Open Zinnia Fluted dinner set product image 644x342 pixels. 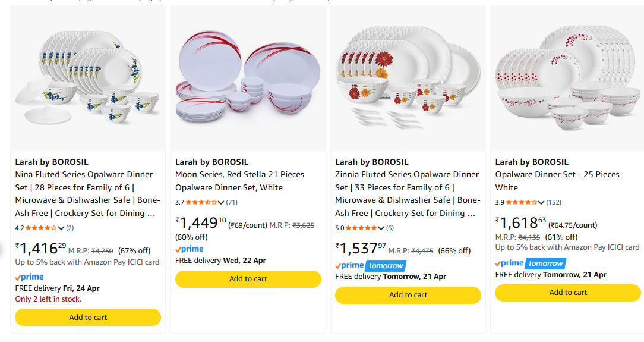point(408,77)
